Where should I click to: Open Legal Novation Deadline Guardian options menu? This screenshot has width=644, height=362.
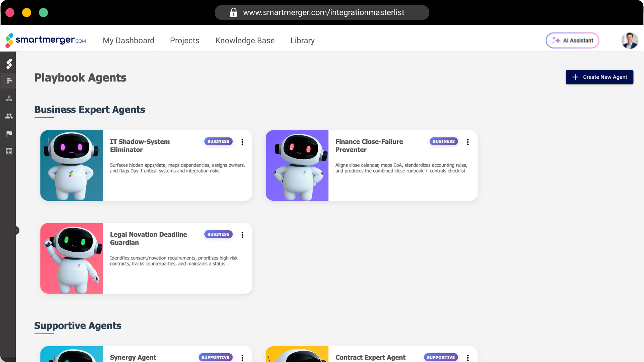click(242, 235)
